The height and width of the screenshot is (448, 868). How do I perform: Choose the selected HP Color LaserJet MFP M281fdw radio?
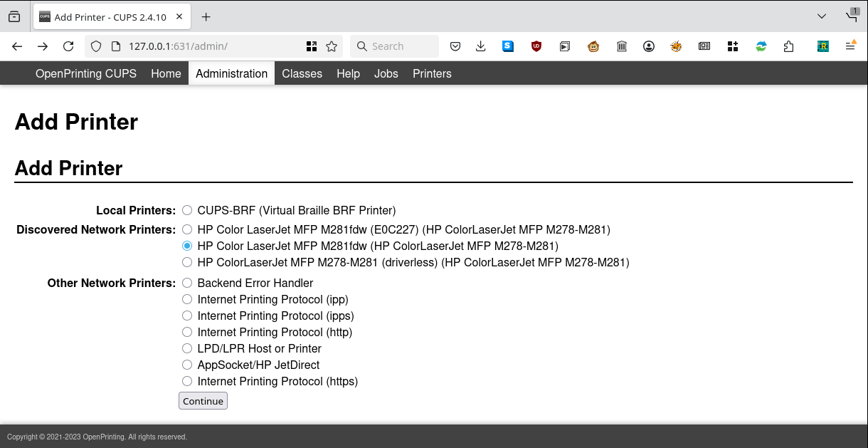[187, 246]
